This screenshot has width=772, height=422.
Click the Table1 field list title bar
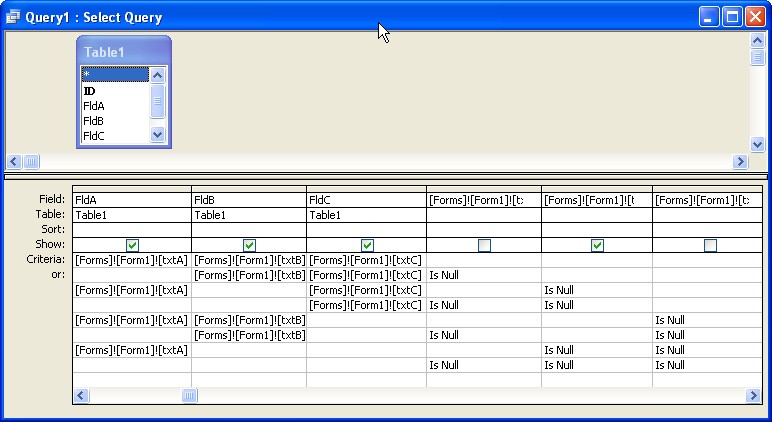(124, 52)
